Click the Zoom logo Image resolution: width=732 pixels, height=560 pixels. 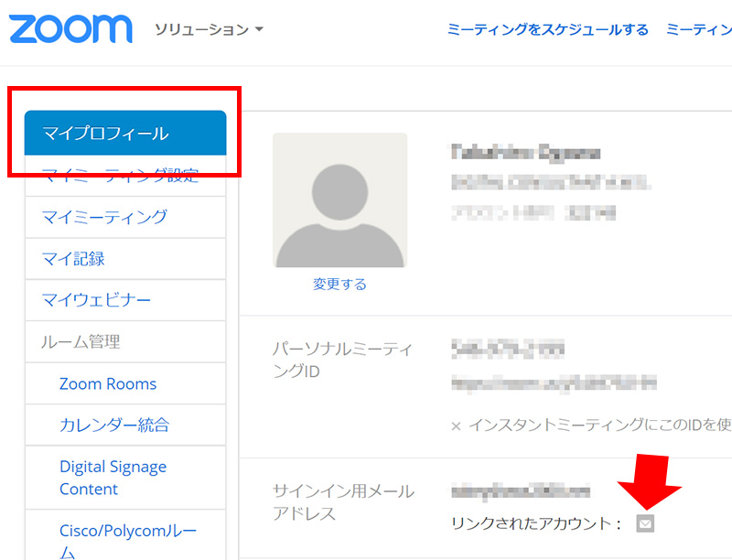pyautogui.click(x=70, y=28)
